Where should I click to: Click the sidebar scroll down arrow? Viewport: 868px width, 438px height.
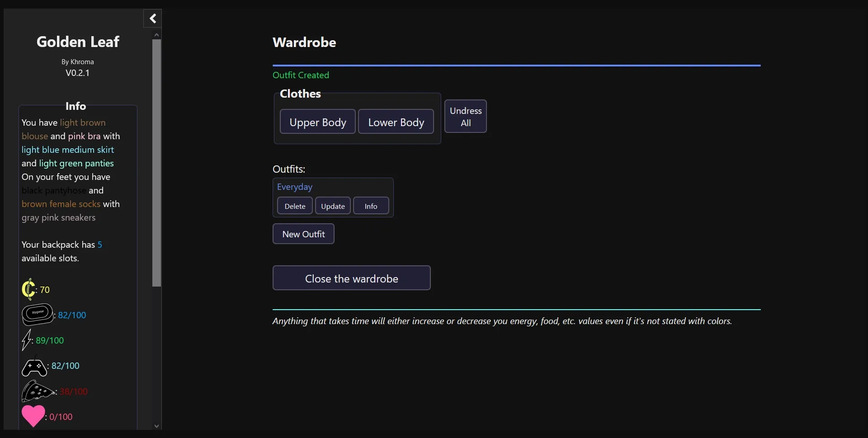click(x=156, y=426)
